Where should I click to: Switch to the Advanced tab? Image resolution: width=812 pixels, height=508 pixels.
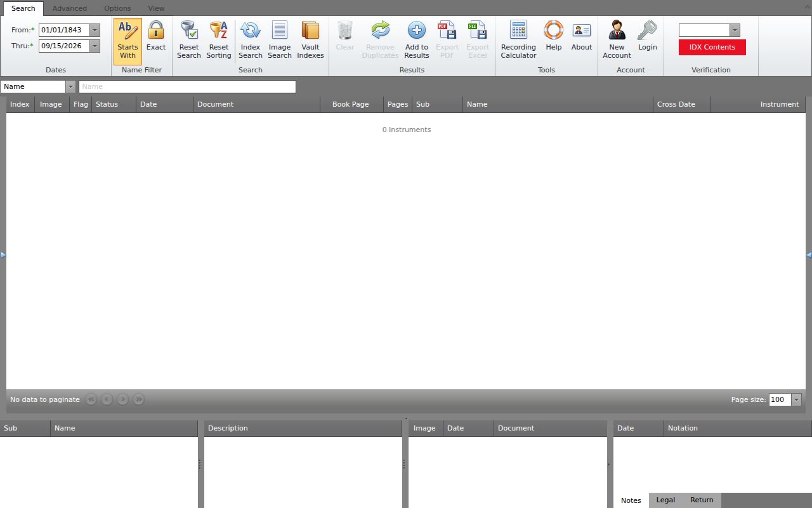point(70,8)
